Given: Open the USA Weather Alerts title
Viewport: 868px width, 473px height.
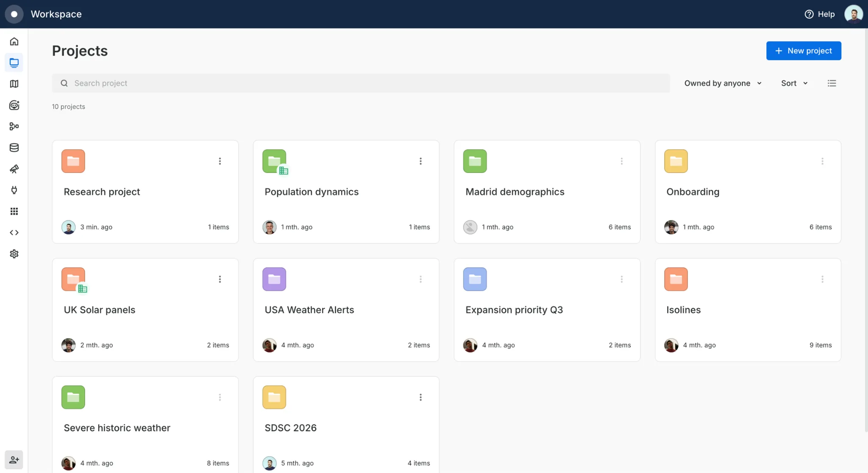Looking at the screenshot, I should point(309,310).
